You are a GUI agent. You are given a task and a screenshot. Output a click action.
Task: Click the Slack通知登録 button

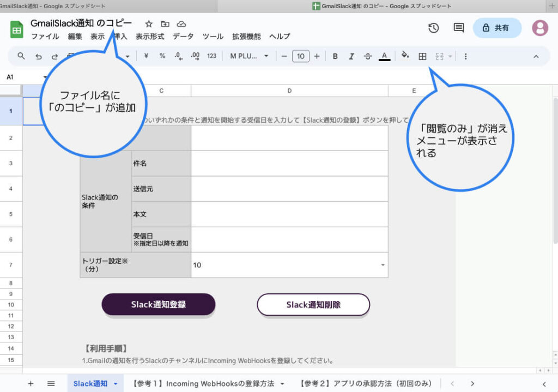click(x=159, y=304)
